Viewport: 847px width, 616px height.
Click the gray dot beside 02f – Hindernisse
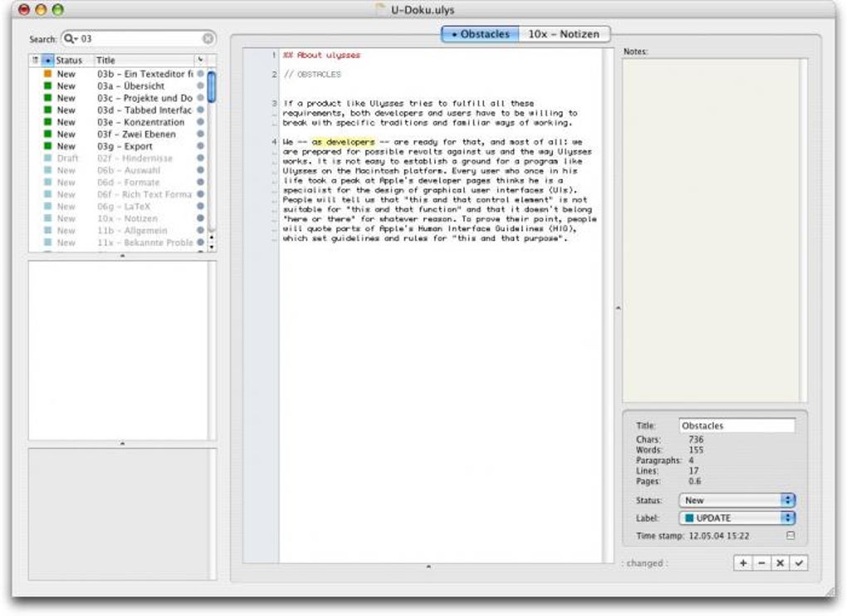pyautogui.click(x=200, y=159)
